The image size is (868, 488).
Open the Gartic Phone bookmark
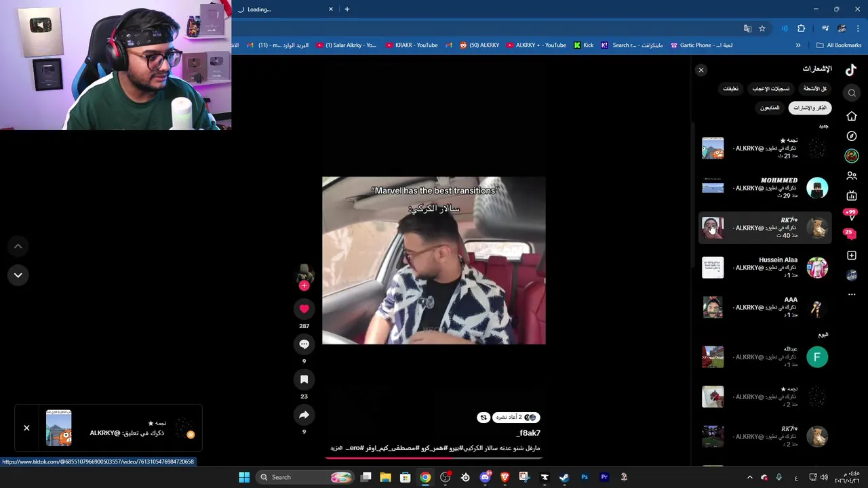[x=701, y=45]
